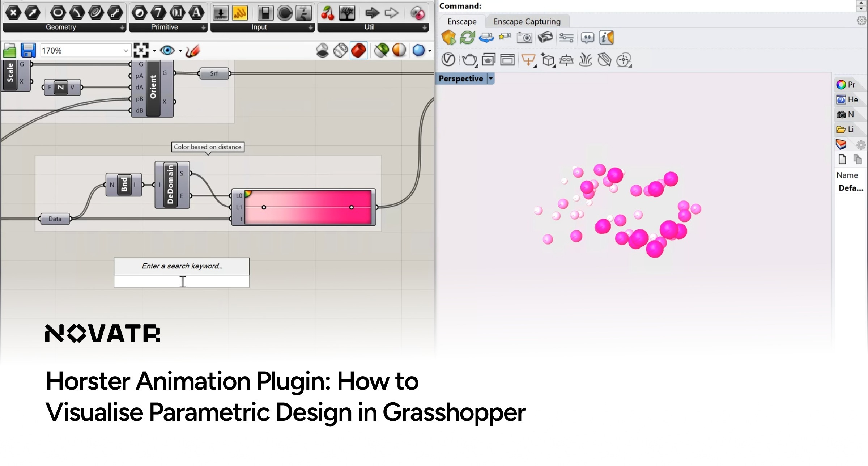The width and height of the screenshot is (868, 466).
Task: Toggle preview selected objects only
Action: point(381,50)
